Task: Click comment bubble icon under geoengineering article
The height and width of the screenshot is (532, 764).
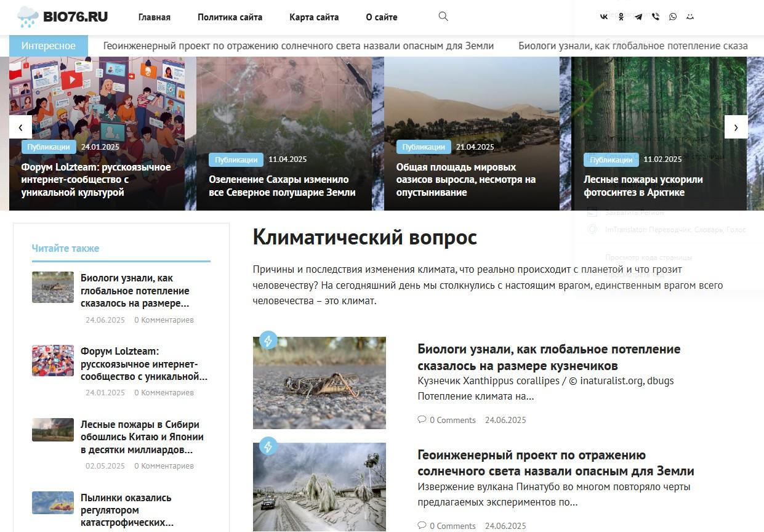Action: pyautogui.click(x=422, y=525)
